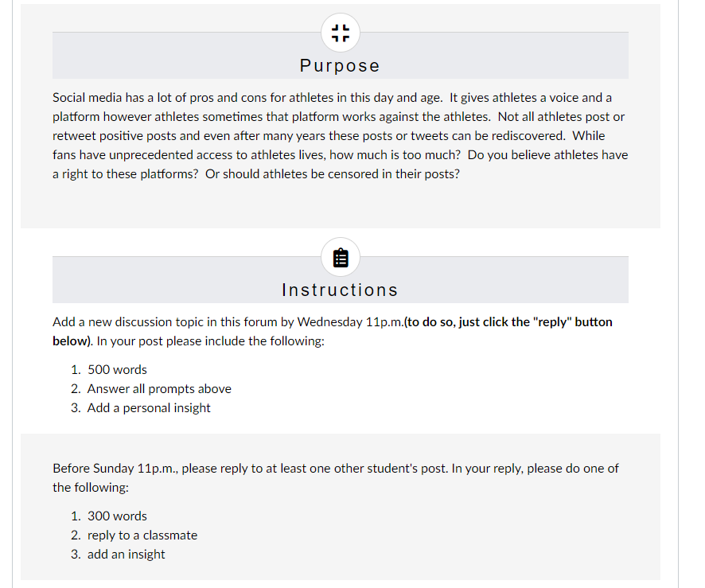
Task: Click the bold reply-button instruction text
Action: [x=333, y=331]
